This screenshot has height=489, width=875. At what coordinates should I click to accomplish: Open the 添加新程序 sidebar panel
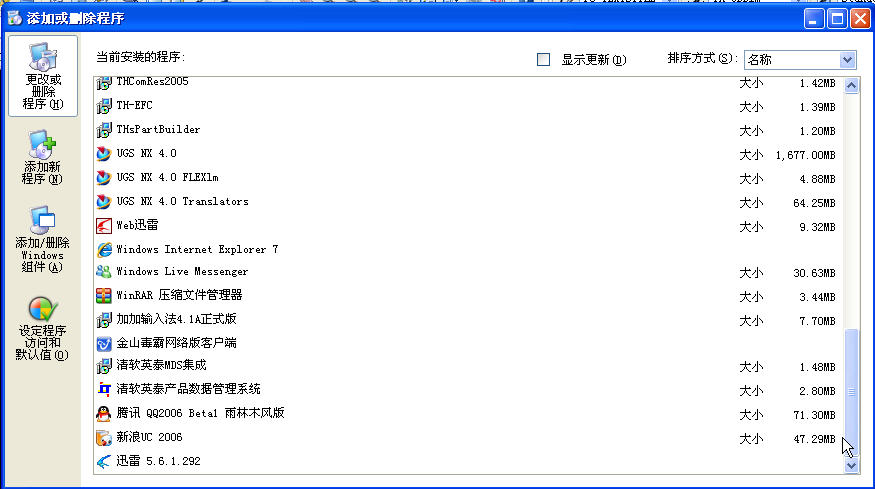click(42, 157)
